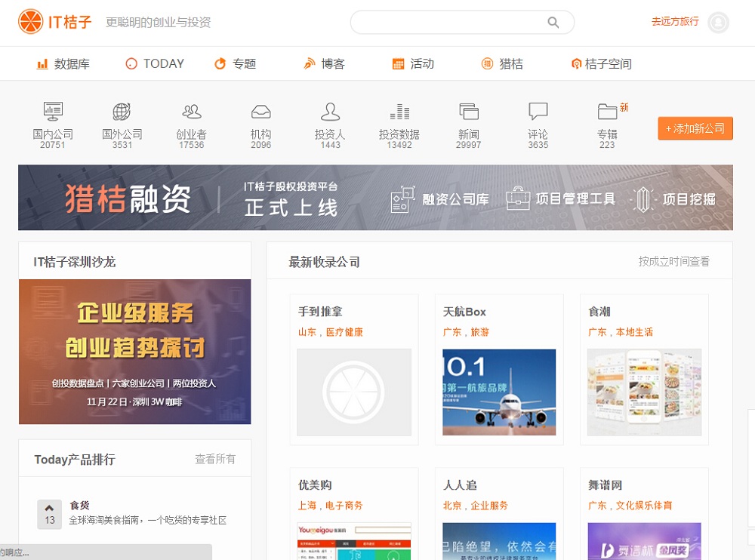Open the 优美购 company title
The image size is (755, 560).
[x=315, y=485]
